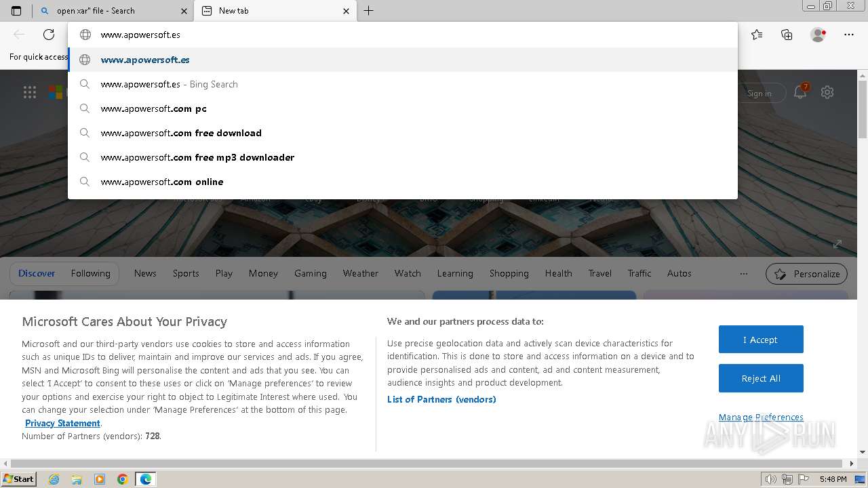This screenshot has width=868, height=488.
Task: Open page settings gear icon
Action: (x=827, y=92)
